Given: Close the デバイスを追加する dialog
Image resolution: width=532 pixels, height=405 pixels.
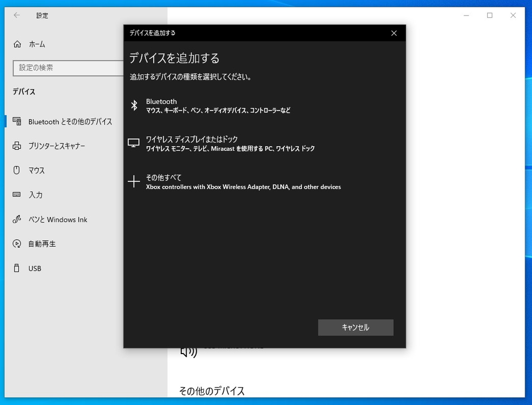Looking at the screenshot, I should (x=394, y=33).
